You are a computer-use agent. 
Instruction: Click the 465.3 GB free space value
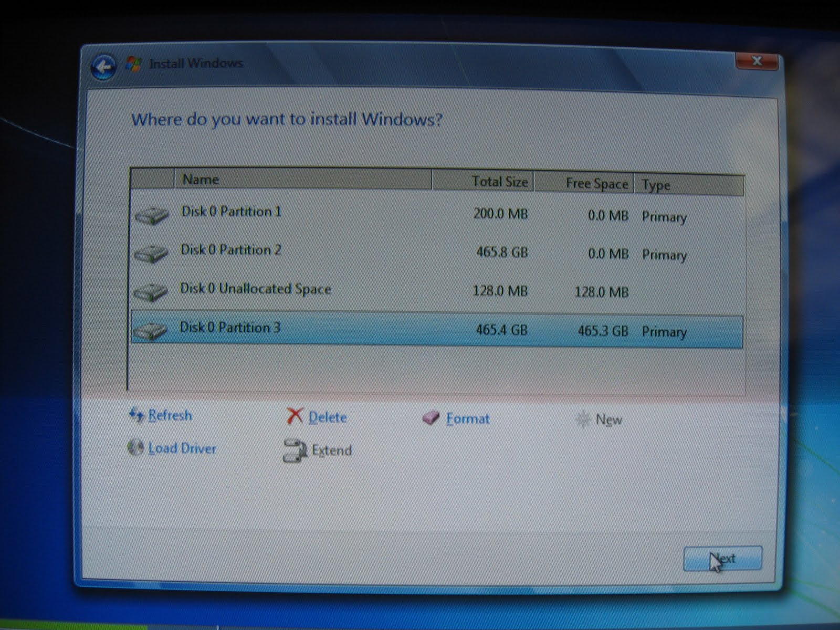603,331
